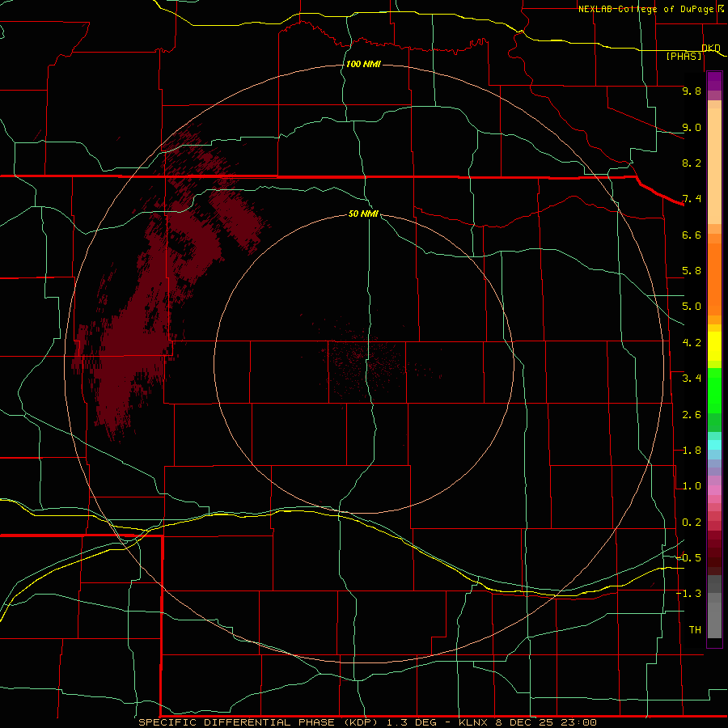
Task: Select the 100 NMI range ring label
Action: [x=363, y=64]
